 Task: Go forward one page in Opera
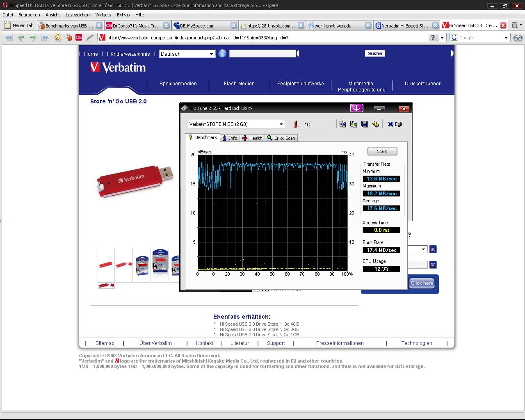click(x=33, y=37)
